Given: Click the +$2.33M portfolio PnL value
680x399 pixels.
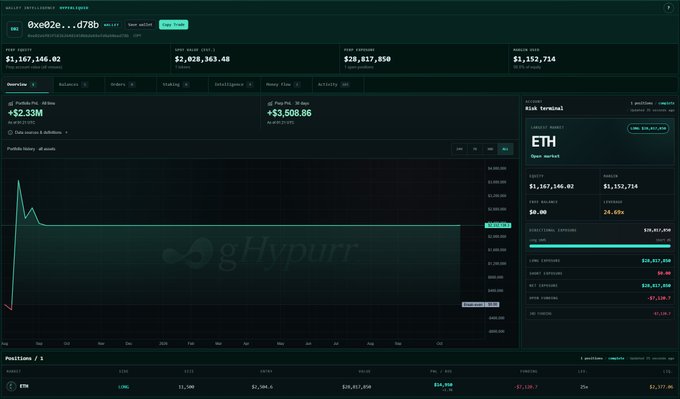Looking at the screenshot, I should (x=25, y=113).
